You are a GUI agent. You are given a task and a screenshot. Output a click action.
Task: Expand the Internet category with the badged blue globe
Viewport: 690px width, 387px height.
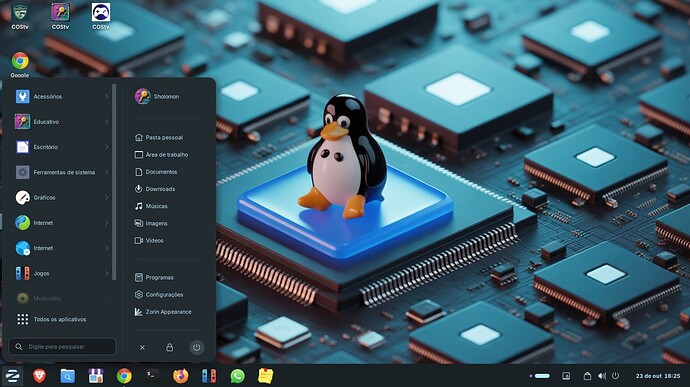point(61,248)
